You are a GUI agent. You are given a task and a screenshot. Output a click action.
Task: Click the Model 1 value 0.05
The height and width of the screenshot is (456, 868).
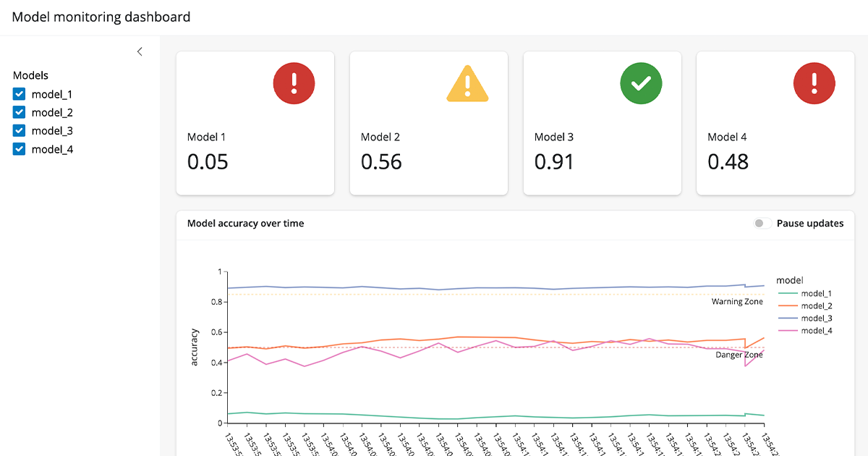(208, 161)
